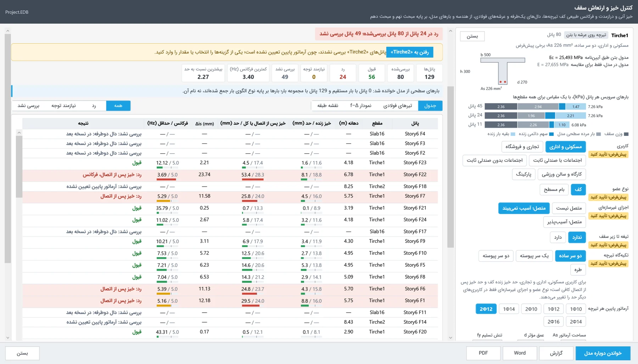Click the table scrollbar up arrow
Image resolution: width=638 pixels, height=364 pixels.
(x=19, y=133)
